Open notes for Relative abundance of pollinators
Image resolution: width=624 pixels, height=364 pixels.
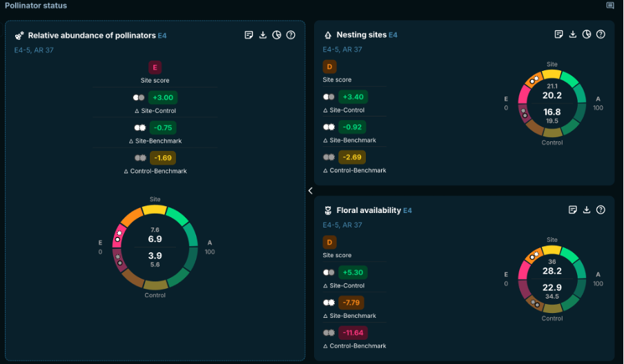point(249,35)
